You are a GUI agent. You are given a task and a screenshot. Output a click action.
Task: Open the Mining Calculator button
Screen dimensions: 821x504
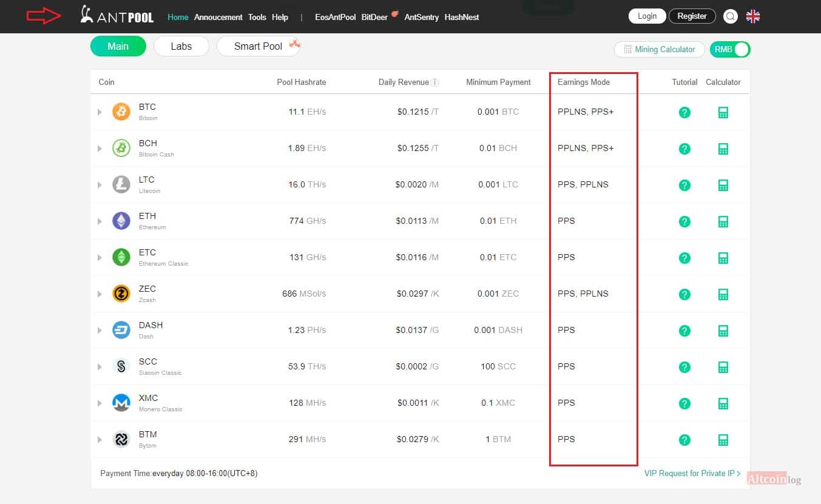tap(660, 50)
